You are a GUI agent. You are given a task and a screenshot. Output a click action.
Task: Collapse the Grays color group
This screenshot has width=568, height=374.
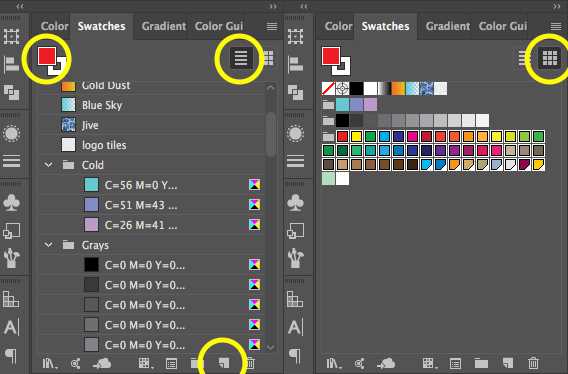pyautogui.click(x=48, y=245)
